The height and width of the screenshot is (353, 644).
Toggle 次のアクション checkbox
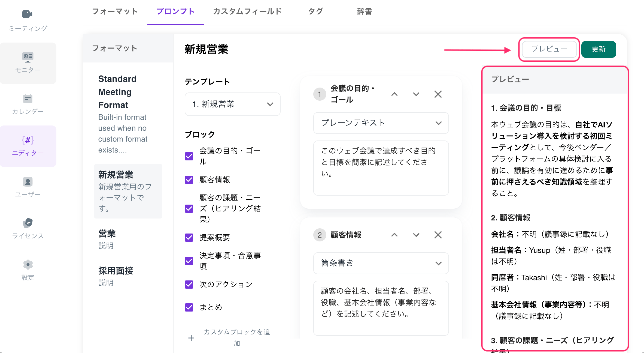point(189,285)
